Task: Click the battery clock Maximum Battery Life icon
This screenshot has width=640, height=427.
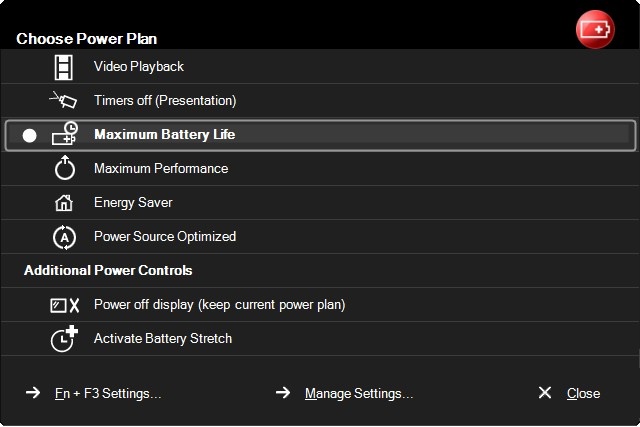Action: tap(64, 133)
